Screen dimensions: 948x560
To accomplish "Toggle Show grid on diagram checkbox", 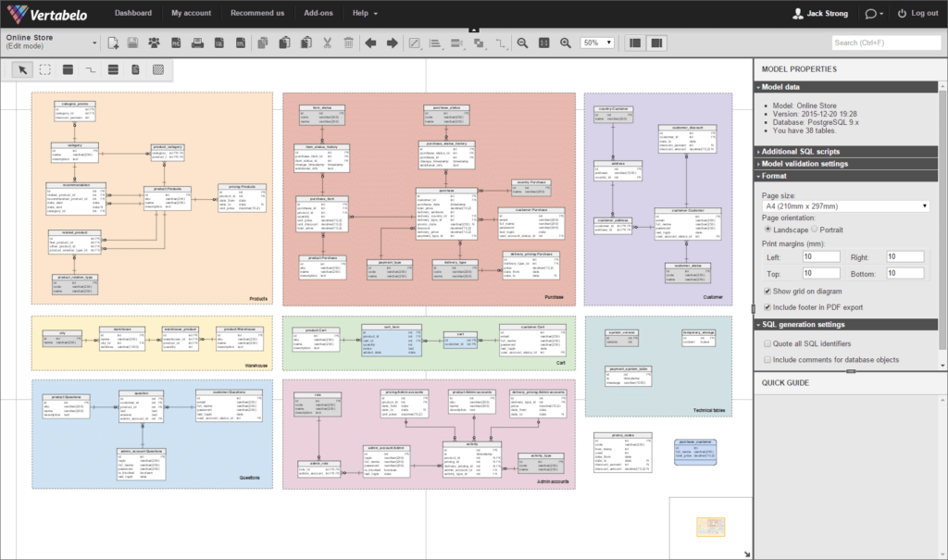I will (x=767, y=291).
